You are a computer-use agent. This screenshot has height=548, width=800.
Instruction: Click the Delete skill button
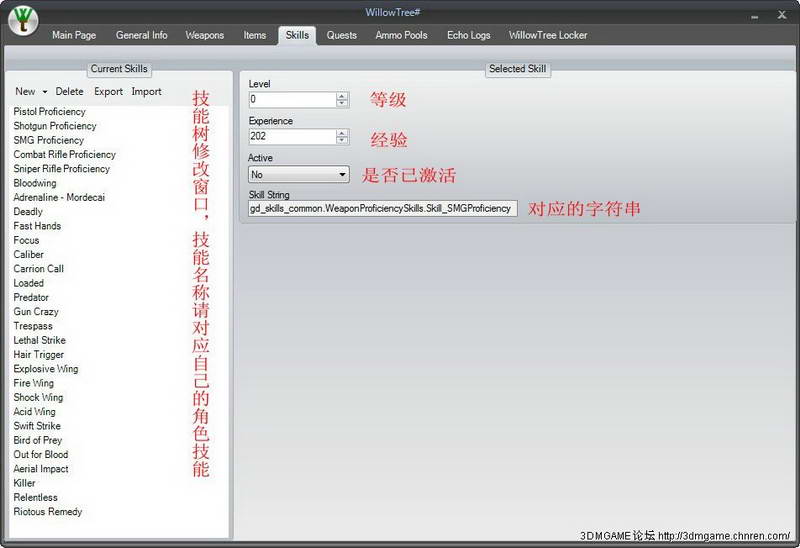coord(69,92)
